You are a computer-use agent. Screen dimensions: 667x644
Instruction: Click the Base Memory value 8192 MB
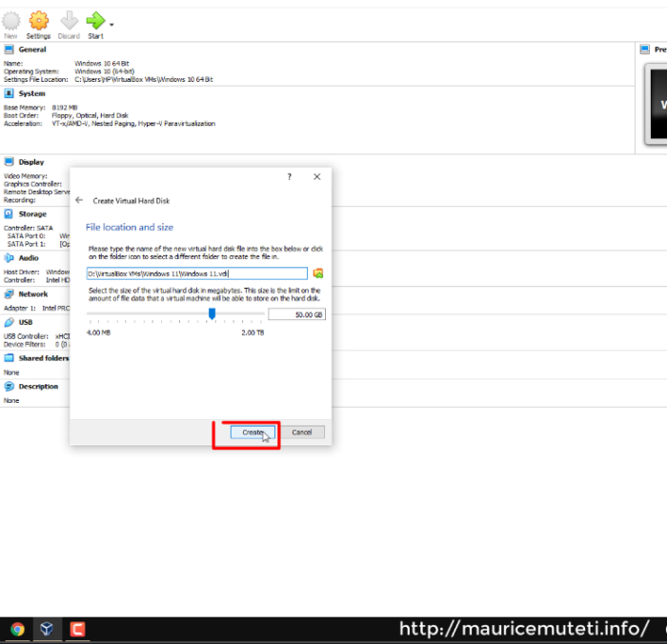coord(65,108)
